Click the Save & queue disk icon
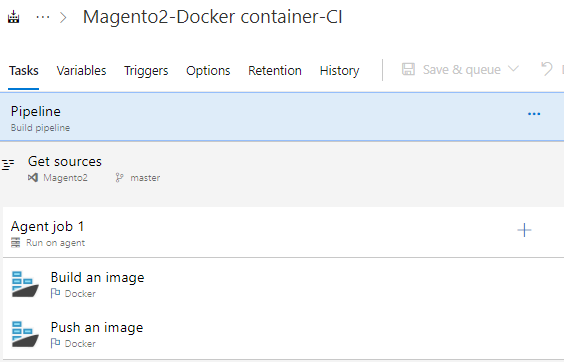Image resolution: width=564 pixels, height=362 pixels. pos(408,69)
